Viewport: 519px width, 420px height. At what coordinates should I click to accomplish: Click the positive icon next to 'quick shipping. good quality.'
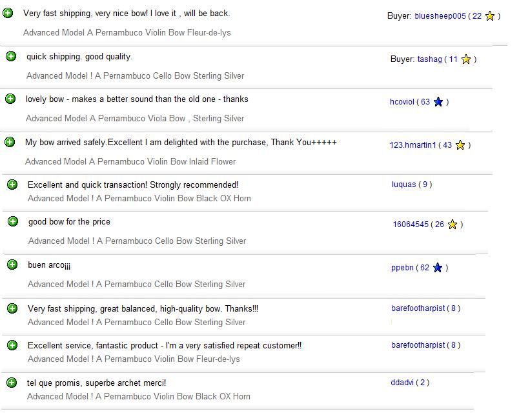pos(11,56)
